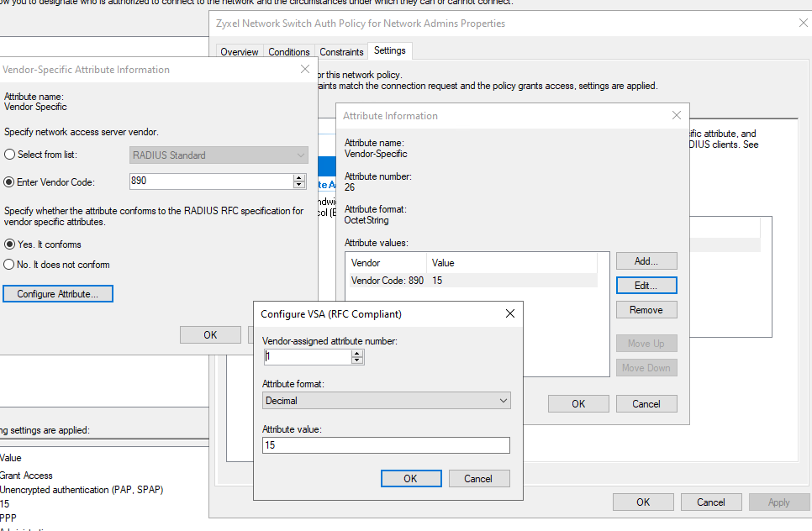The width and height of the screenshot is (812, 531).
Task: Choose the 'Enter Vendor Code' radio option
Action: click(8, 182)
